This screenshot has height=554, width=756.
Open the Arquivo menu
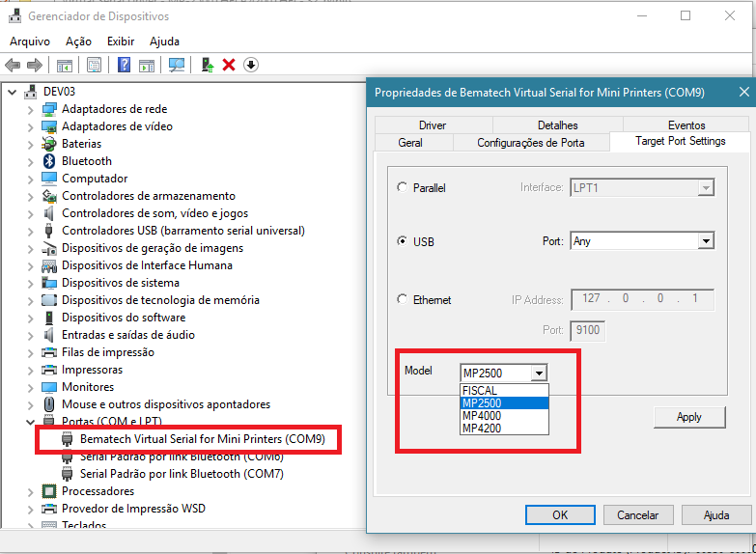[30, 42]
